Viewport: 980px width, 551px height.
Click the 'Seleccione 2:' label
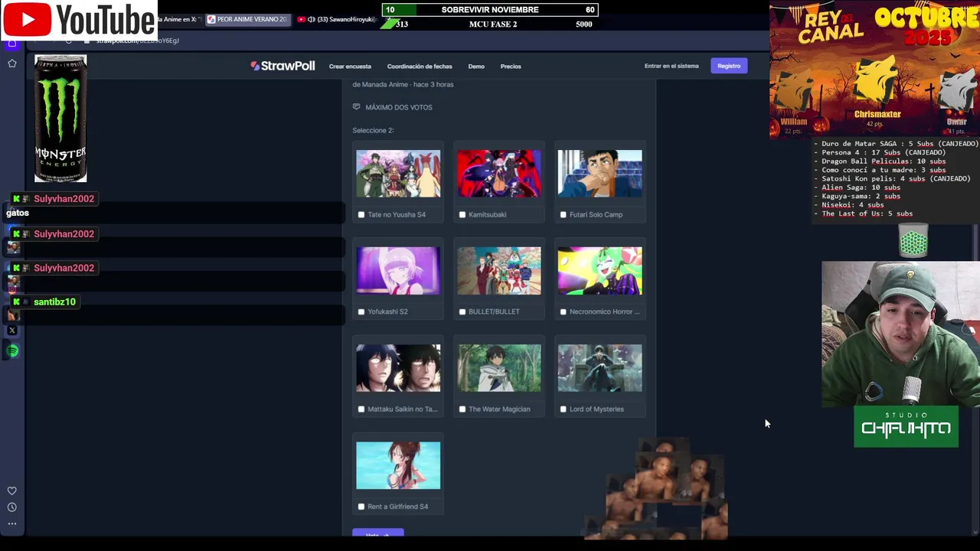[x=373, y=130]
